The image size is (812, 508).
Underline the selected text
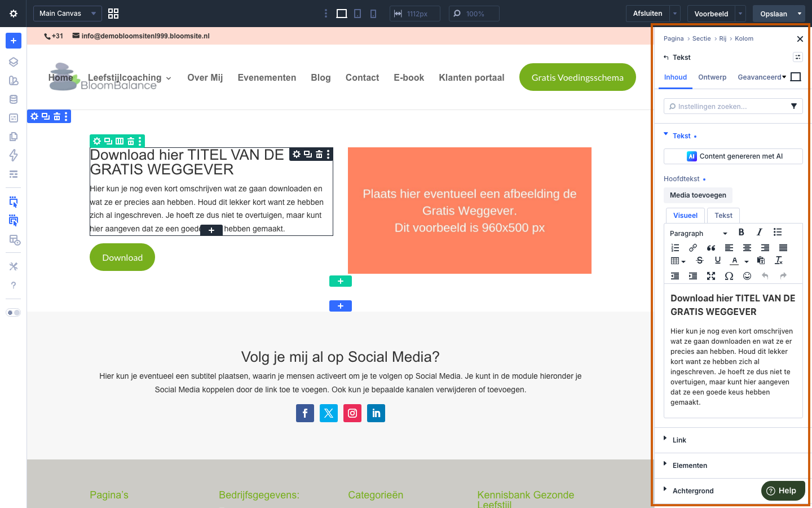coord(718,260)
